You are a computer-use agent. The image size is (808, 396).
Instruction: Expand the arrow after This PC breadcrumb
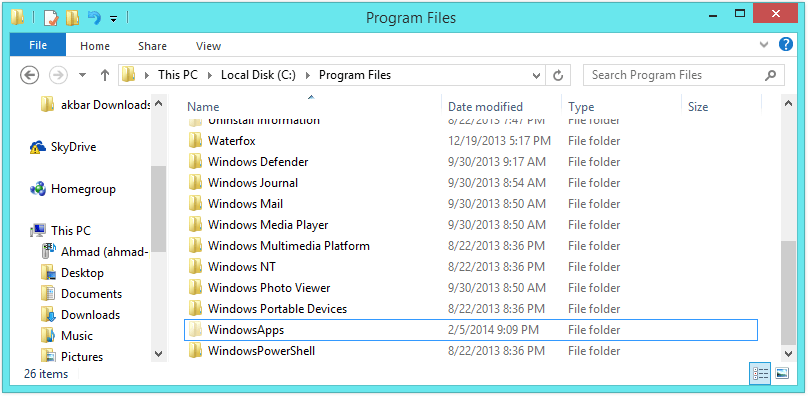(x=210, y=75)
